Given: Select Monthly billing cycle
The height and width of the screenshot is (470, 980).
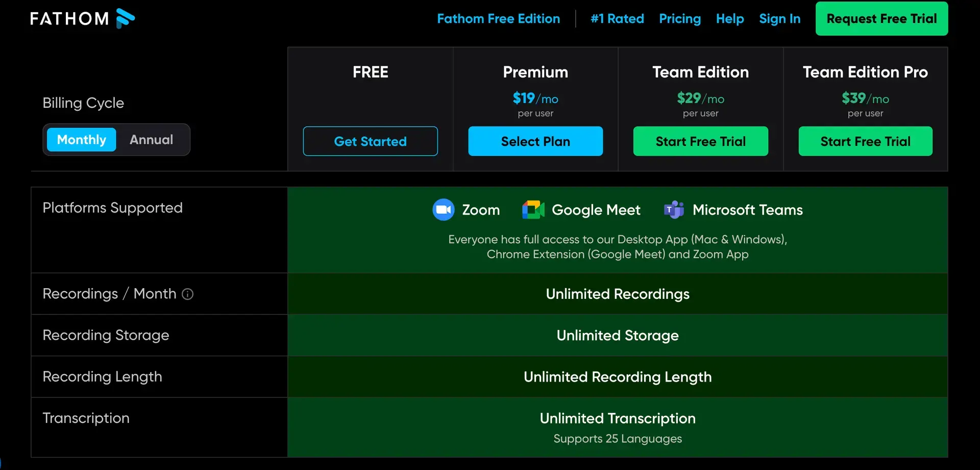Looking at the screenshot, I should coord(81,139).
